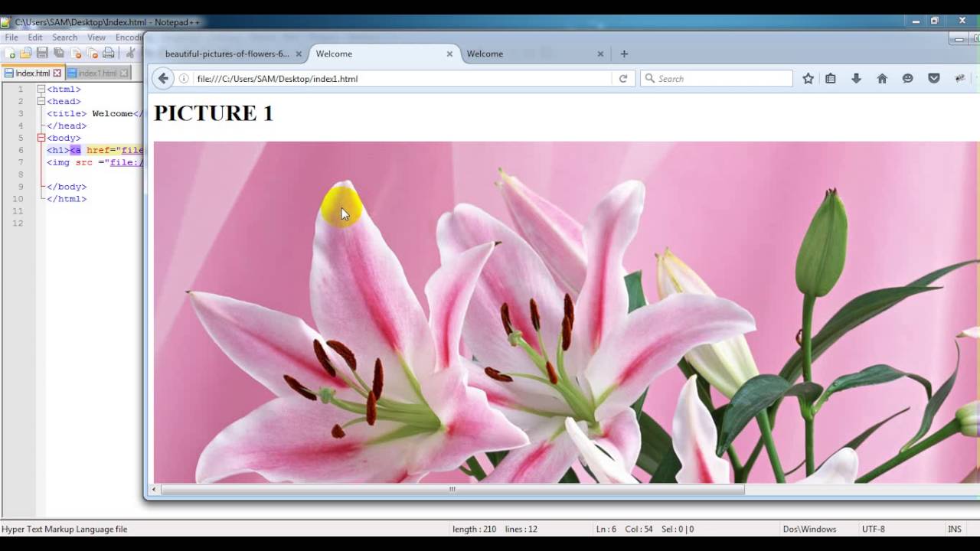Click the Close file icon in Notepad++ toolbar

[x=76, y=53]
